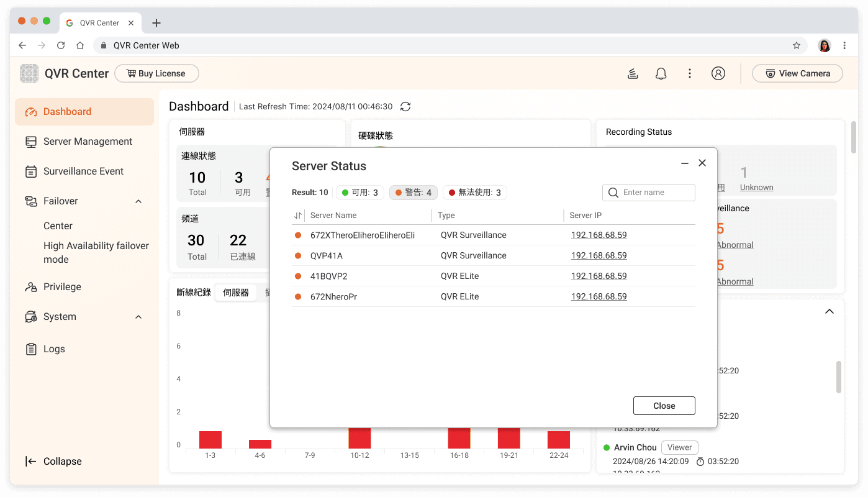Click the Enter name search field
This screenshot has height=497, width=868.
click(x=649, y=193)
